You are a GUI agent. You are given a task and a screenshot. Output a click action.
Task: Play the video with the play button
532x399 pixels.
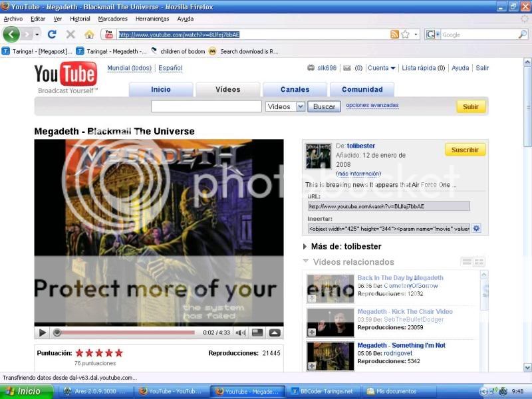(x=43, y=333)
